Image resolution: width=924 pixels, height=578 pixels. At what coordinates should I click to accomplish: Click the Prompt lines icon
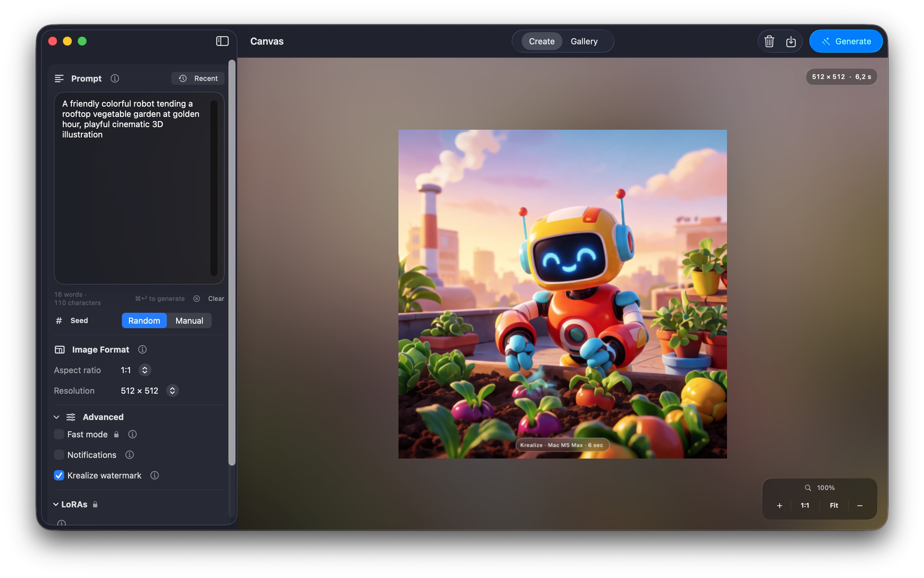[59, 79]
